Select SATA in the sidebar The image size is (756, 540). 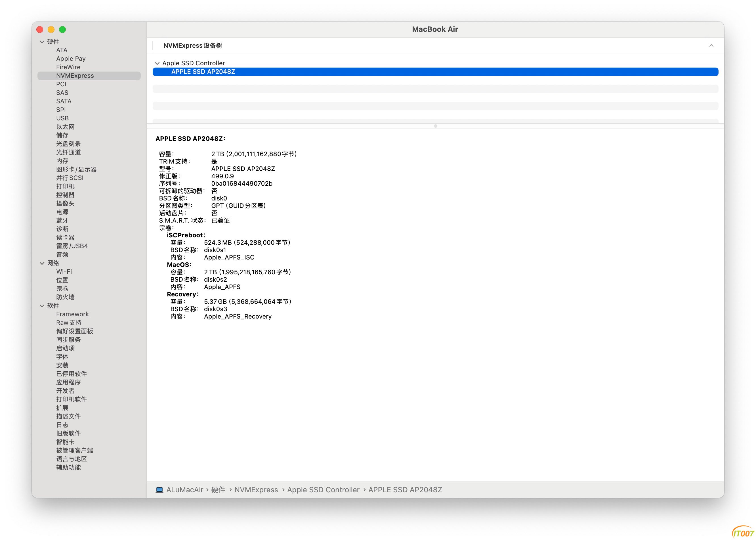[64, 101]
